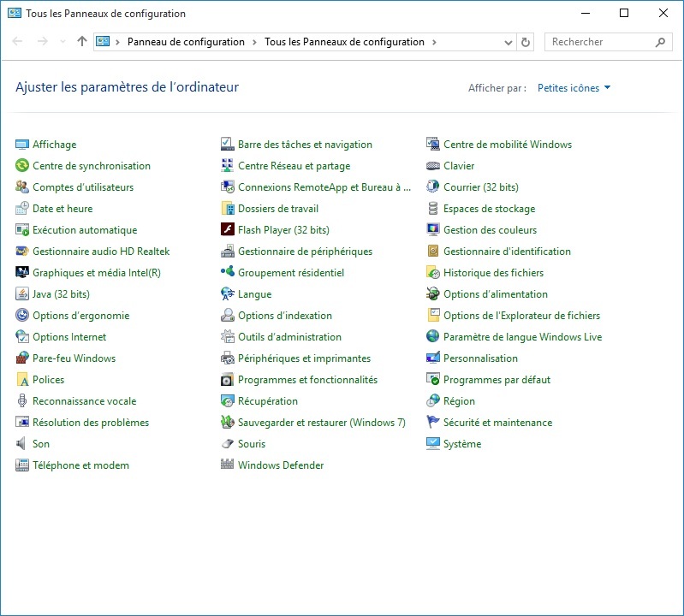Open the Reconnaissance vocale microphone icon
Viewport: 684px width, 616px height.
(x=21, y=400)
